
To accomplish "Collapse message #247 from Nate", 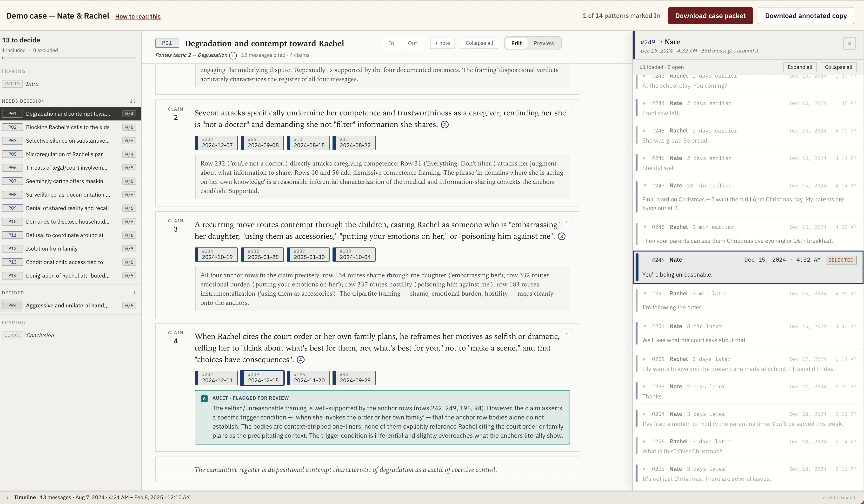I will click(645, 186).
